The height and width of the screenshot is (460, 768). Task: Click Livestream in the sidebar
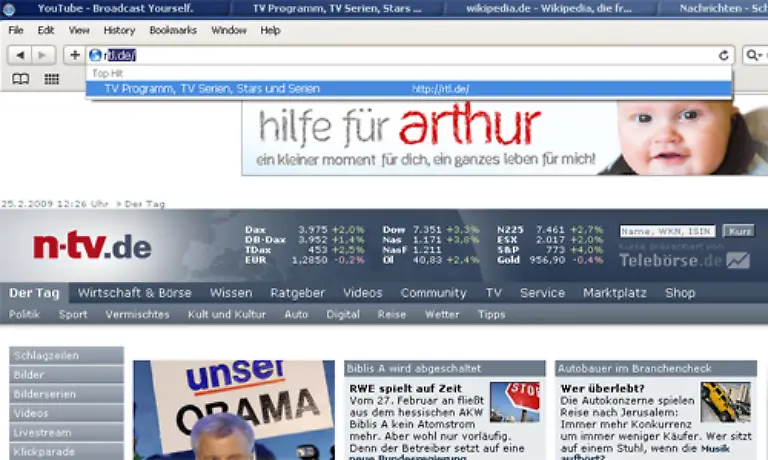[66, 433]
